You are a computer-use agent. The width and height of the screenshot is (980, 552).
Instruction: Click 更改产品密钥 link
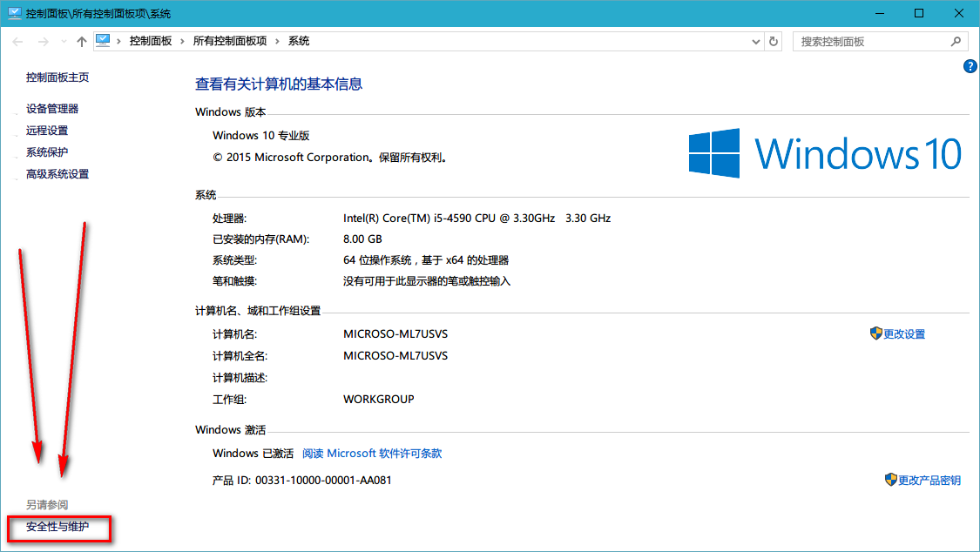(x=929, y=481)
